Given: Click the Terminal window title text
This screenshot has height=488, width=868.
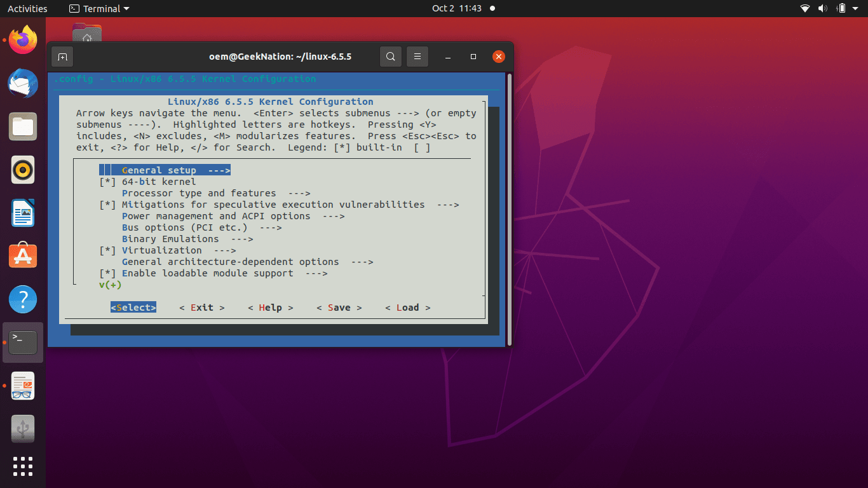Looking at the screenshot, I should 280,57.
